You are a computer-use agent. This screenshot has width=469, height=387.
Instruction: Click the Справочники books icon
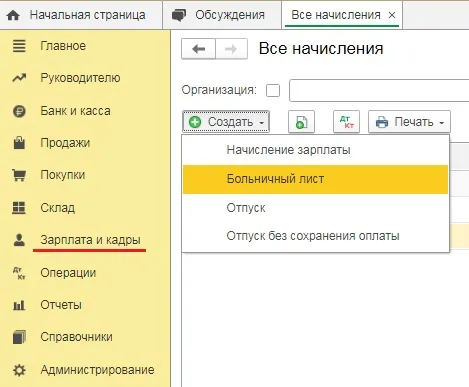click(19, 337)
